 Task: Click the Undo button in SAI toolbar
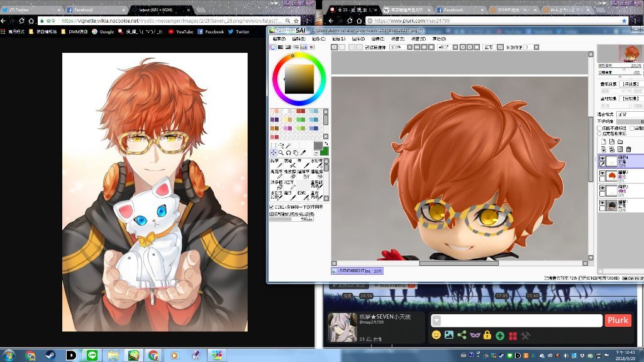334,47
